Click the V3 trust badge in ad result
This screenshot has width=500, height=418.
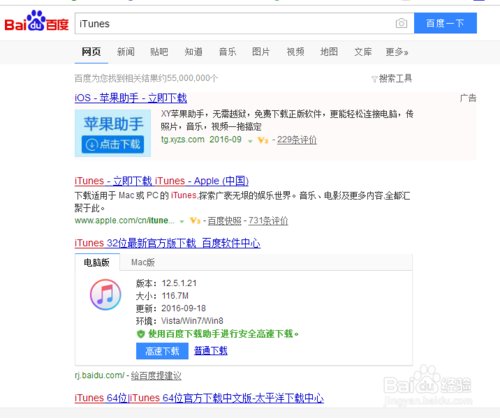pyautogui.click(x=263, y=140)
